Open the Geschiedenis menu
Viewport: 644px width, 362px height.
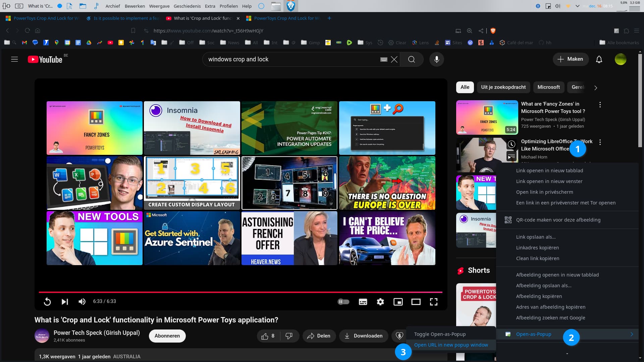pos(187,6)
